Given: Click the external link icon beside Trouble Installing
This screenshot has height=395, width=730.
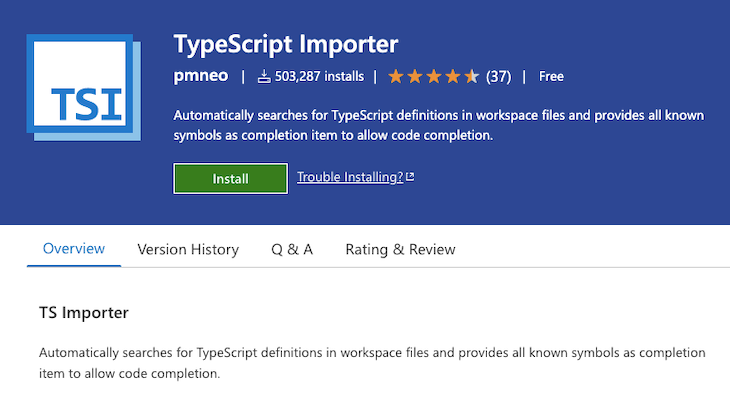Looking at the screenshot, I should (x=410, y=177).
